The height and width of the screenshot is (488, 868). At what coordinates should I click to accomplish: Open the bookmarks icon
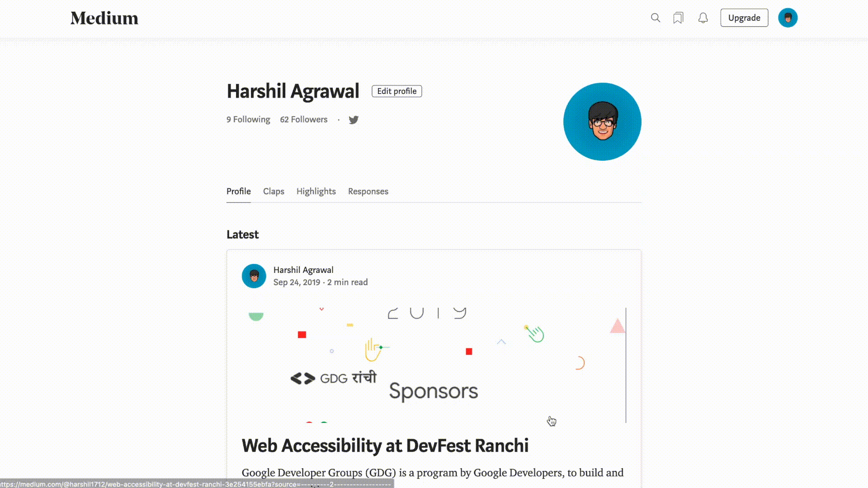(678, 18)
